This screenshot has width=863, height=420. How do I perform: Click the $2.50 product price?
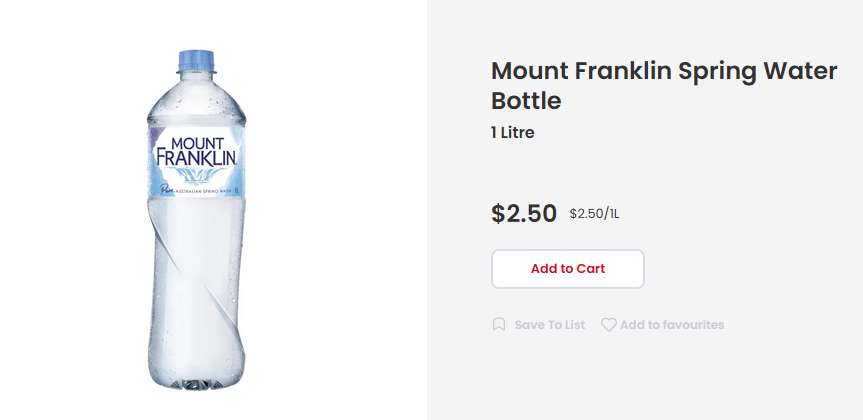(x=523, y=213)
